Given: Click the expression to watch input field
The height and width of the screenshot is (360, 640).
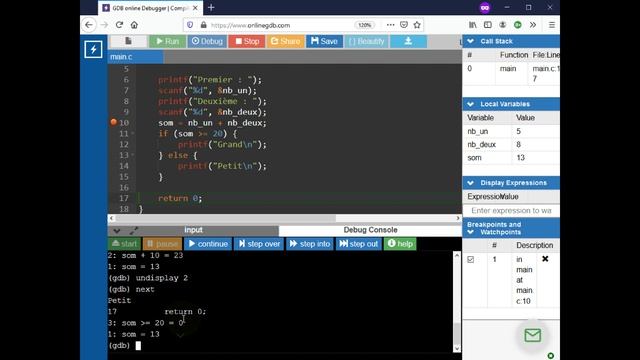Looking at the screenshot, I should tap(511, 211).
